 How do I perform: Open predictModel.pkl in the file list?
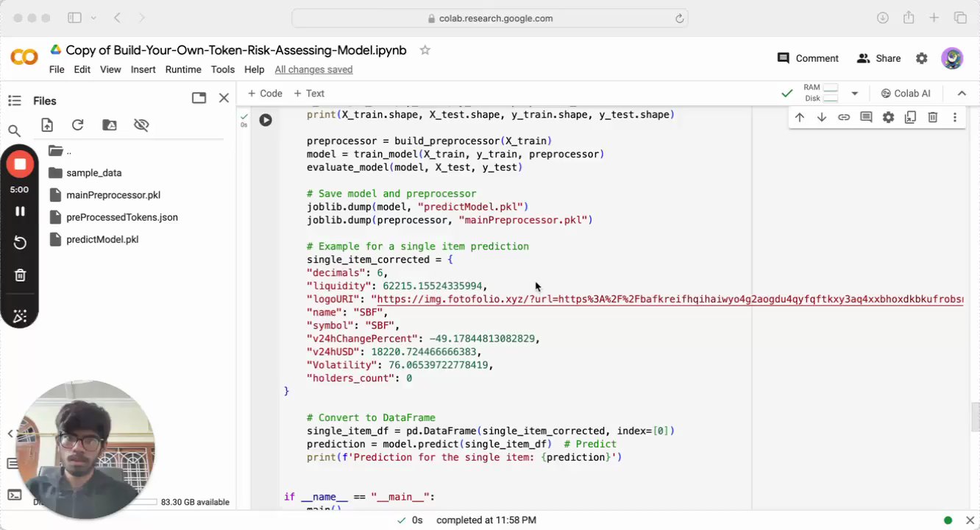[x=102, y=239]
